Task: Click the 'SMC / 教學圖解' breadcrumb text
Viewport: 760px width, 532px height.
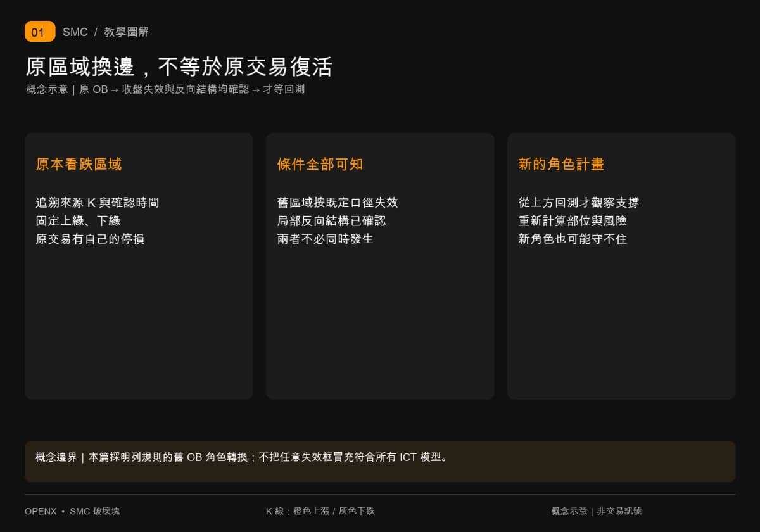Action: point(106,32)
